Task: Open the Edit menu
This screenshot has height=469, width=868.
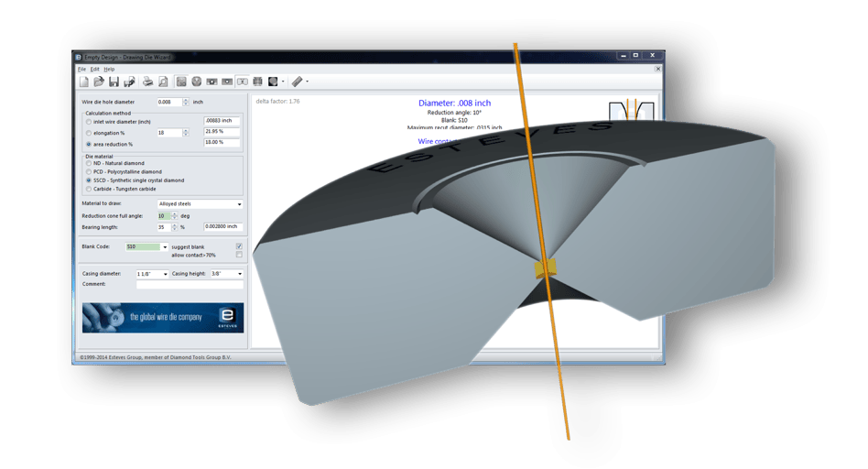Action: pos(95,70)
